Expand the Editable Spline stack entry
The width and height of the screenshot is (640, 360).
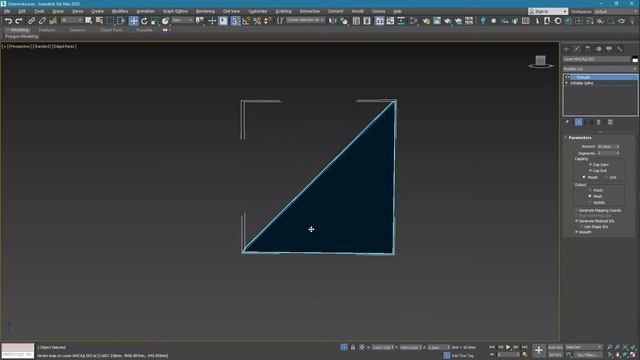[x=567, y=83]
